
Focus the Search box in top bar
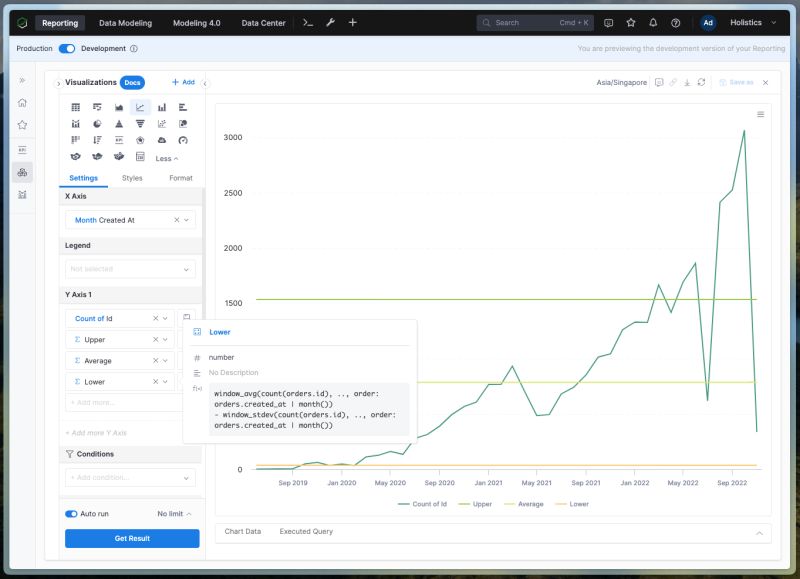pyautogui.click(x=535, y=22)
